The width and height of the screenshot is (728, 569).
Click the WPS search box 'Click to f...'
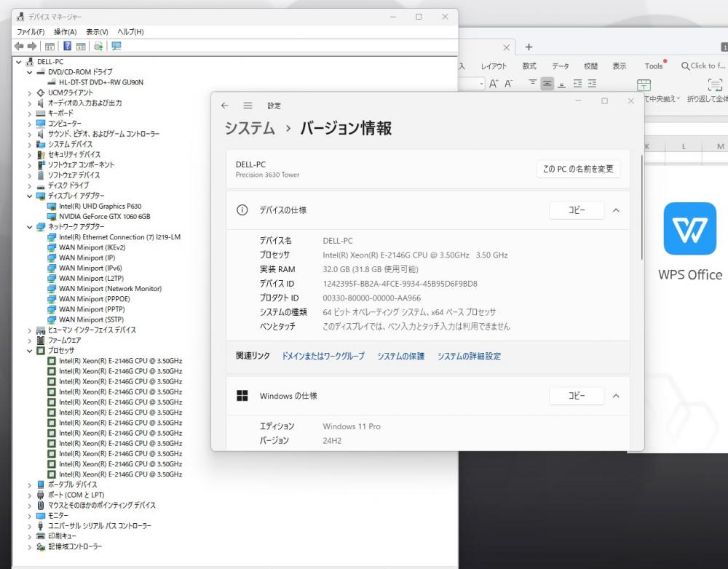[x=703, y=66]
